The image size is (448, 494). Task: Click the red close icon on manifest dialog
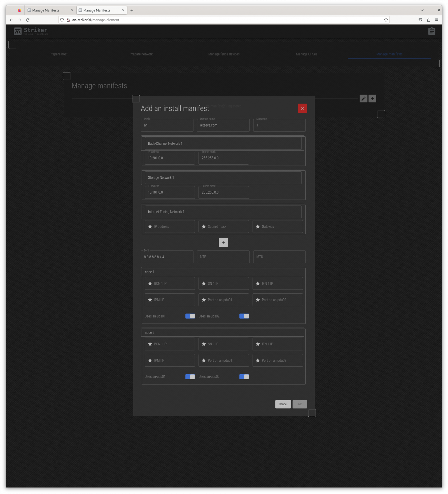302,108
